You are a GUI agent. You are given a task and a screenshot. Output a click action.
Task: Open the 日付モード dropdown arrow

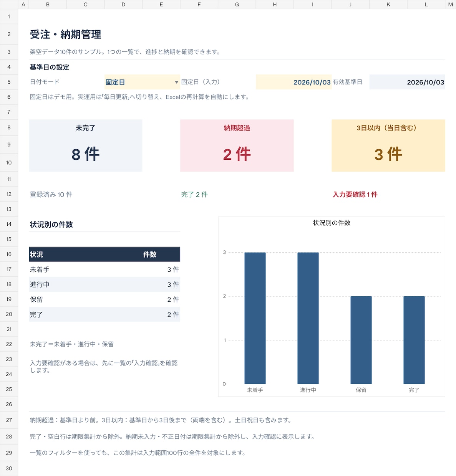pos(176,82)
